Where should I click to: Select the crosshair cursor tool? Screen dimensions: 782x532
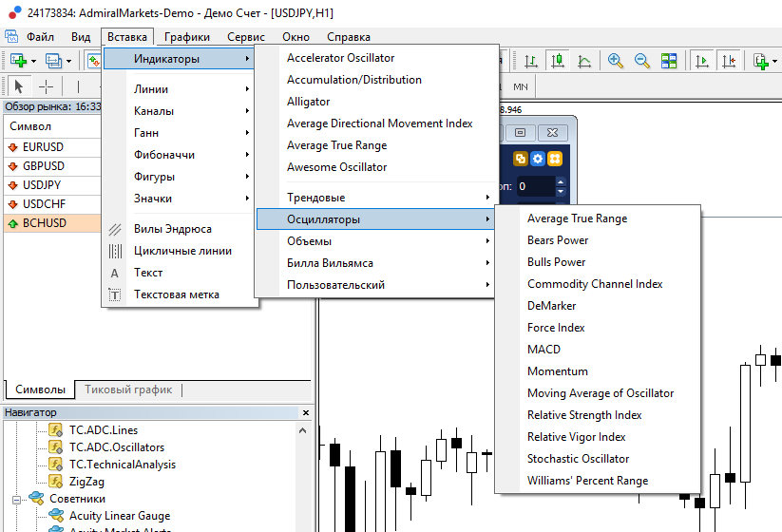[x=46, y=86]
